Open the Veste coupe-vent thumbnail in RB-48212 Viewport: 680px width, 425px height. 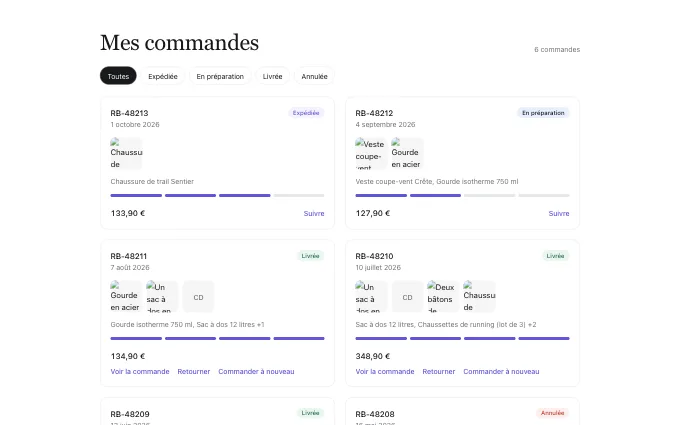(371, 153)
